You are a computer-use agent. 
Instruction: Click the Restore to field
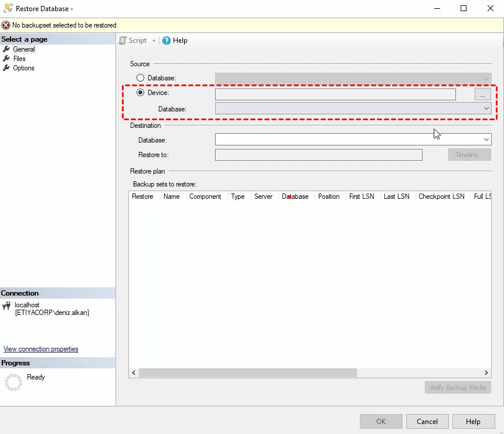[319, 155]
